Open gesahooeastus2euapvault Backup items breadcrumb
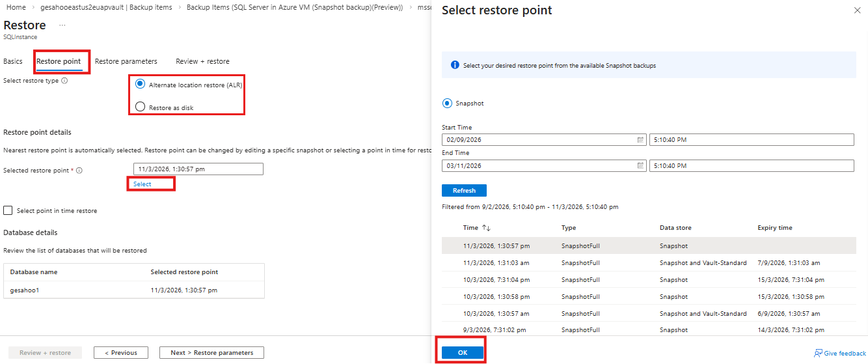868x364 pixels. coord(107,7)
